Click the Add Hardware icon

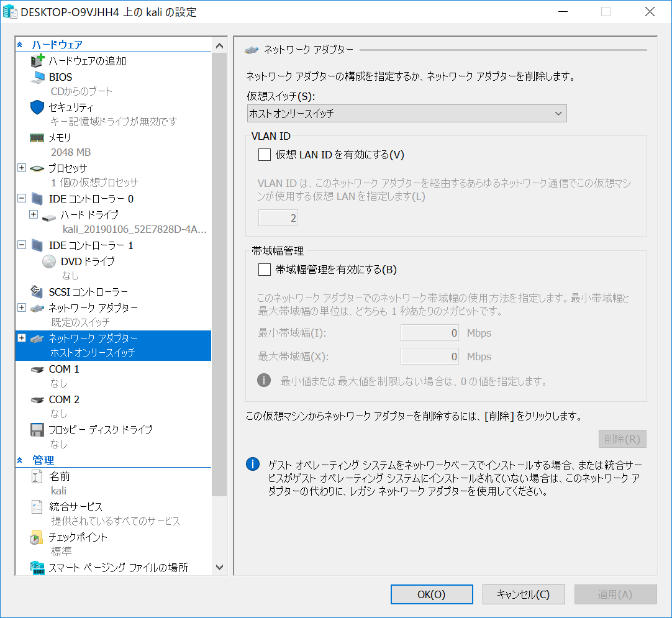[x=38, y=61]
